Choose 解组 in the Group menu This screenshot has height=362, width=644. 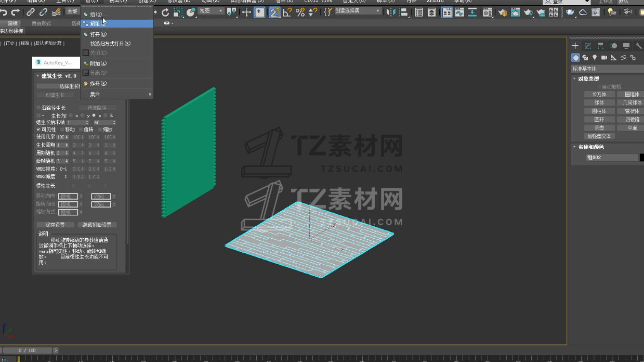point(95,24)
